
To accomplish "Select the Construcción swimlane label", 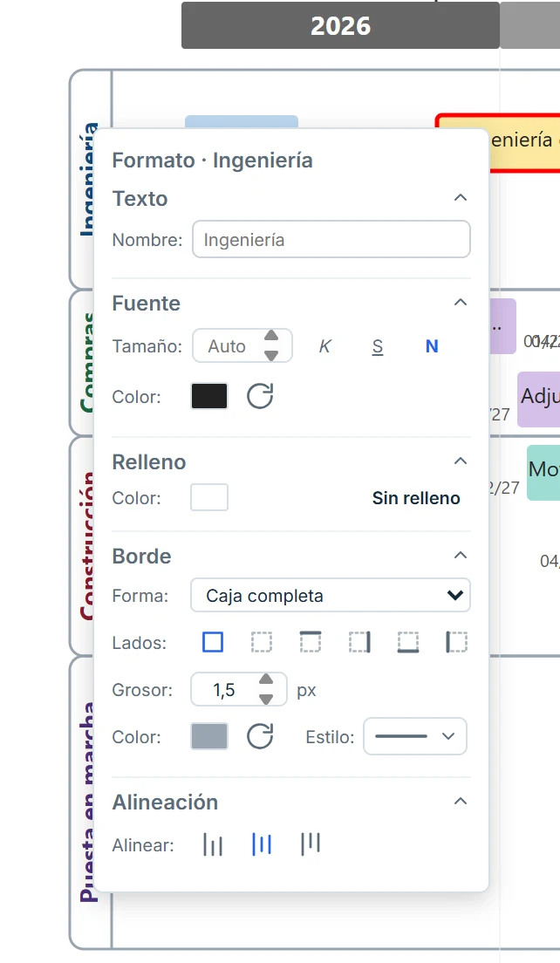I will tap(88, 545).
